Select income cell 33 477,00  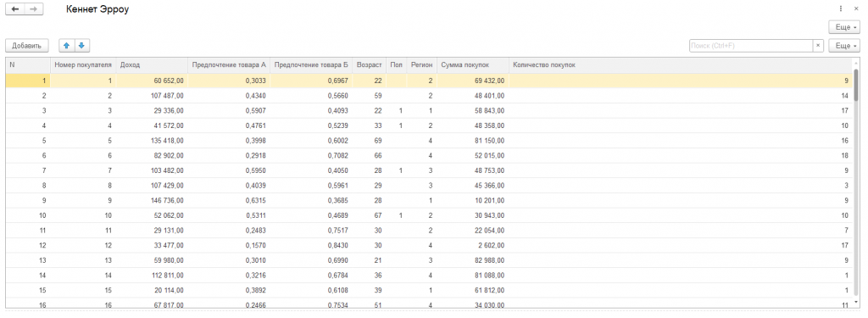tap(153, 245)
